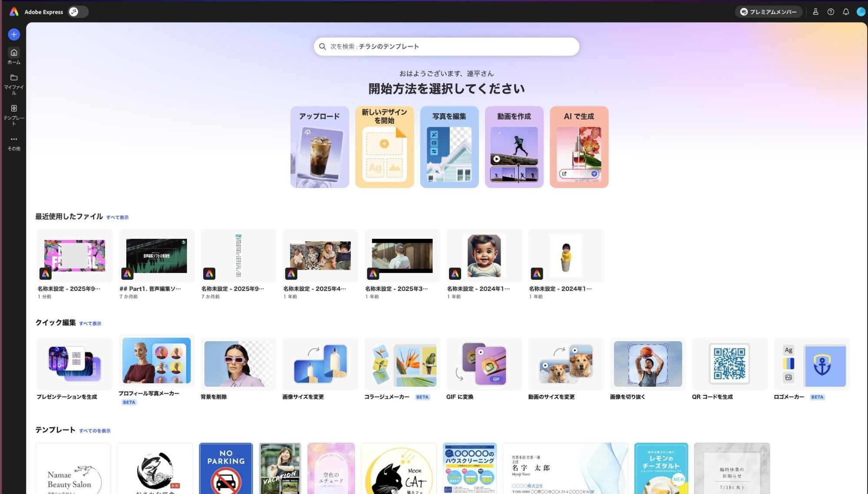Screen dimensions: 868x494
Task: Open マイファイル folder in sidebar
Action: click(14, 84)
